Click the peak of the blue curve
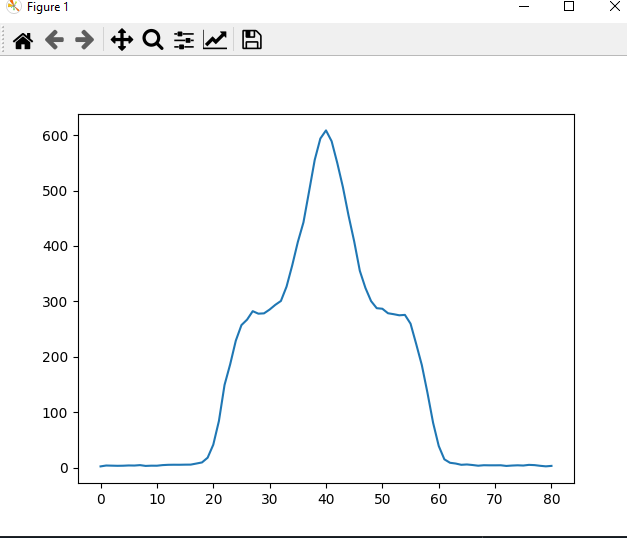The image size is (627, 538). tap(325, 130)
